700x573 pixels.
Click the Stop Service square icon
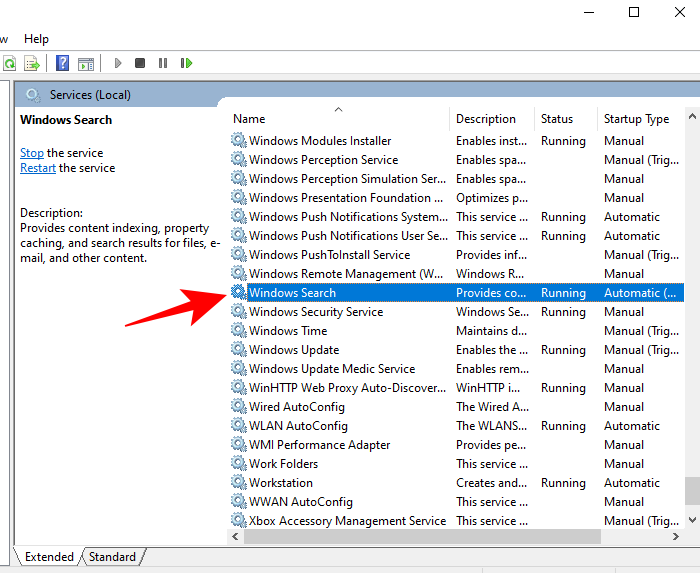[x=140, y=63]
